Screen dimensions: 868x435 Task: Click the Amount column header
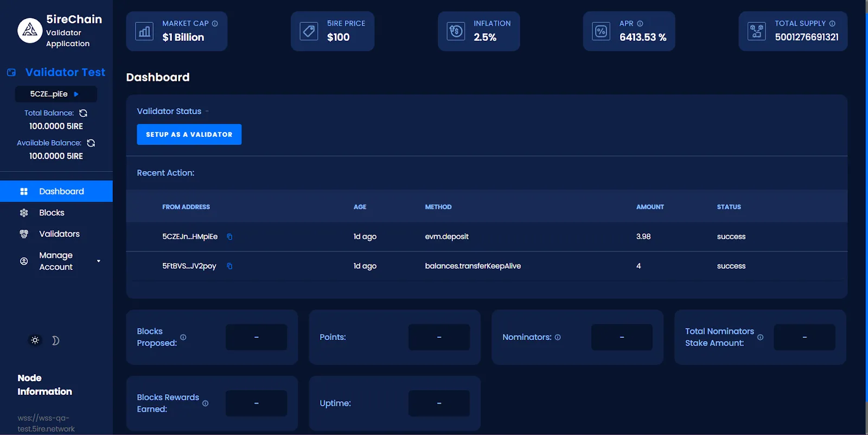(x=650, y=207)
